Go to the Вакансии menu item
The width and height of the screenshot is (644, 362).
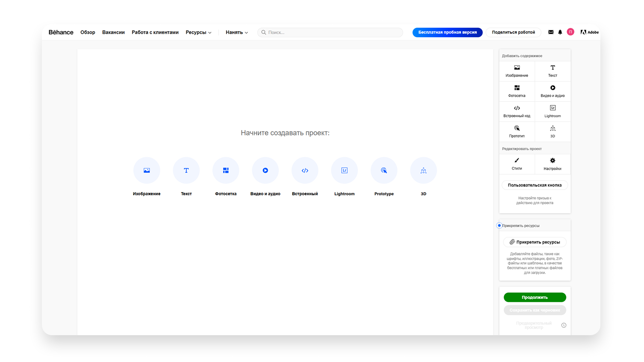[113, 32]
